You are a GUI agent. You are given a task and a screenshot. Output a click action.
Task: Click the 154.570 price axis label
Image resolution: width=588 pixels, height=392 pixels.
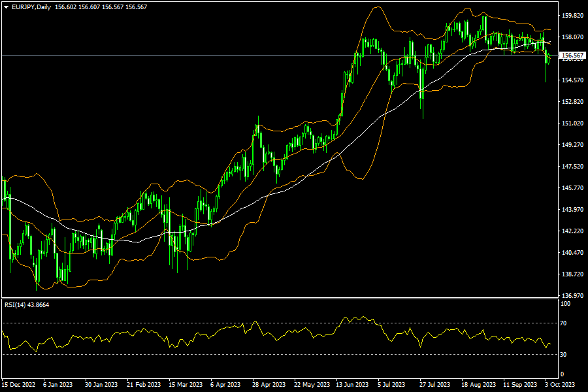click(x=572, y=80)
